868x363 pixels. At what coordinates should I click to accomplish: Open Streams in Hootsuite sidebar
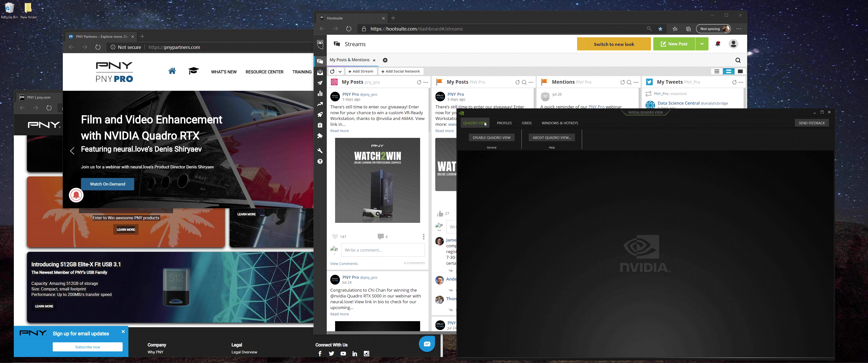320,62
